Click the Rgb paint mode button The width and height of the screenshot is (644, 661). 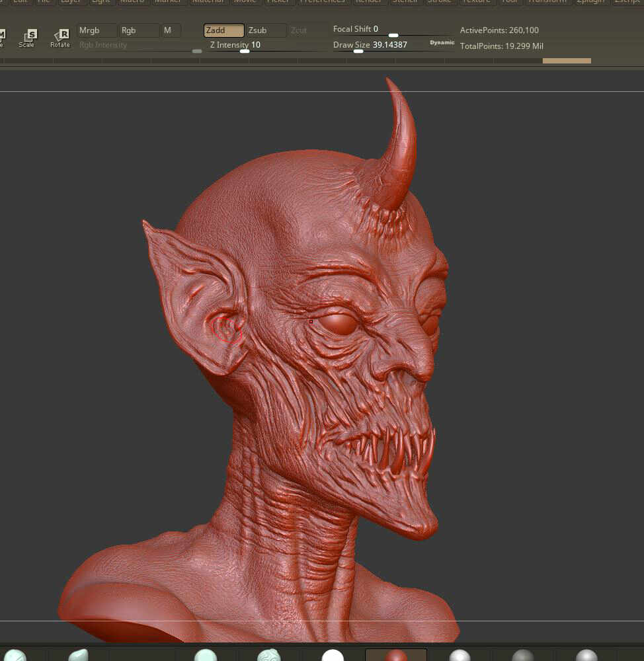138,30
